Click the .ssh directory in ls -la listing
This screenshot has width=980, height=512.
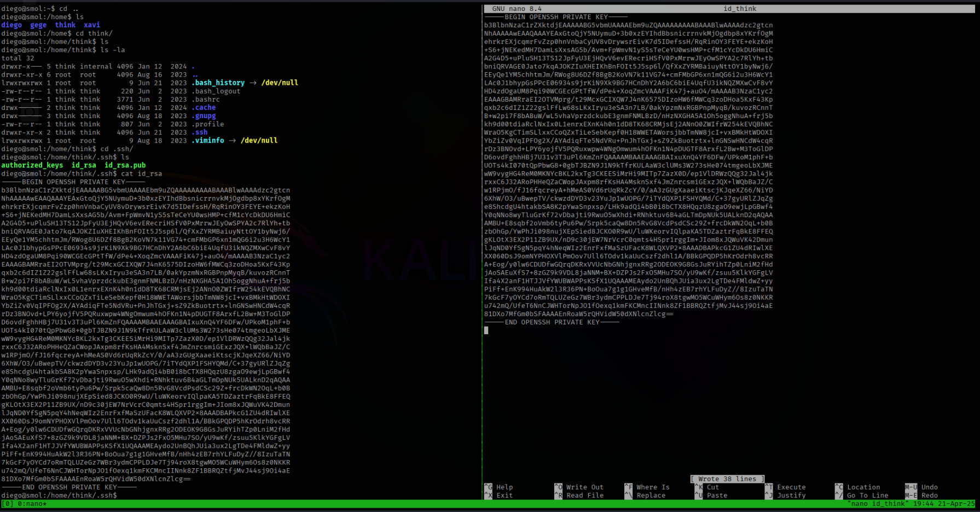(200, 132)
